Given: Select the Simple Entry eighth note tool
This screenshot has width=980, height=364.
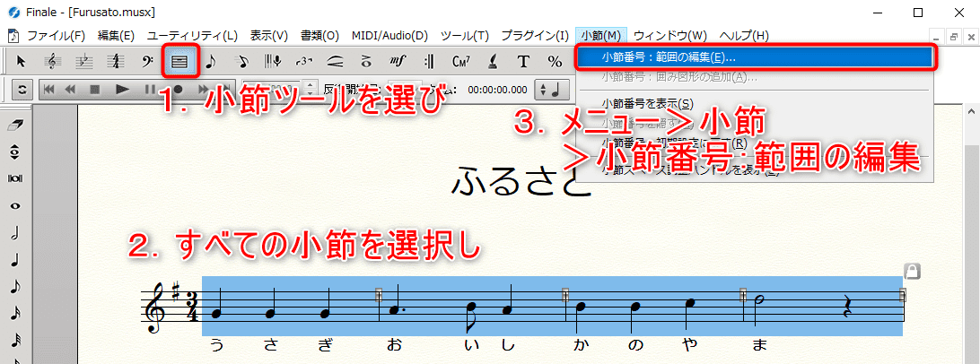Looking at the screenshot, I should tap(210, 61).
